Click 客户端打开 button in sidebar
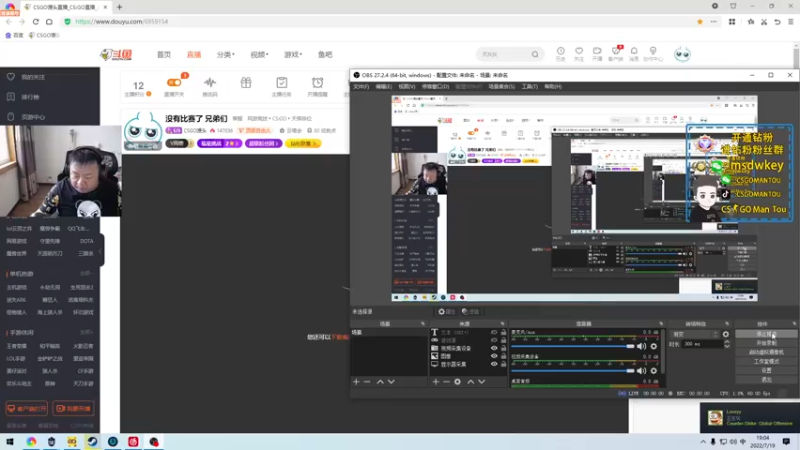Viewport: 800px width, 450px height. coord(27,409)
